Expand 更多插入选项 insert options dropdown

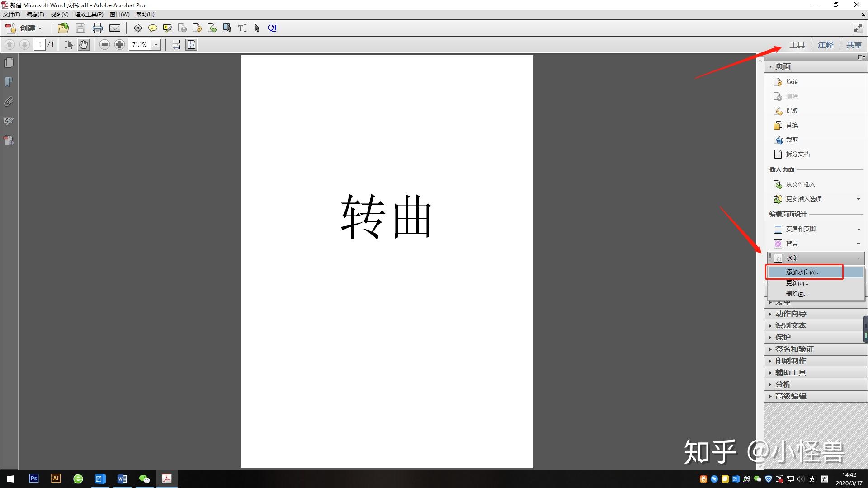[859, 199]
